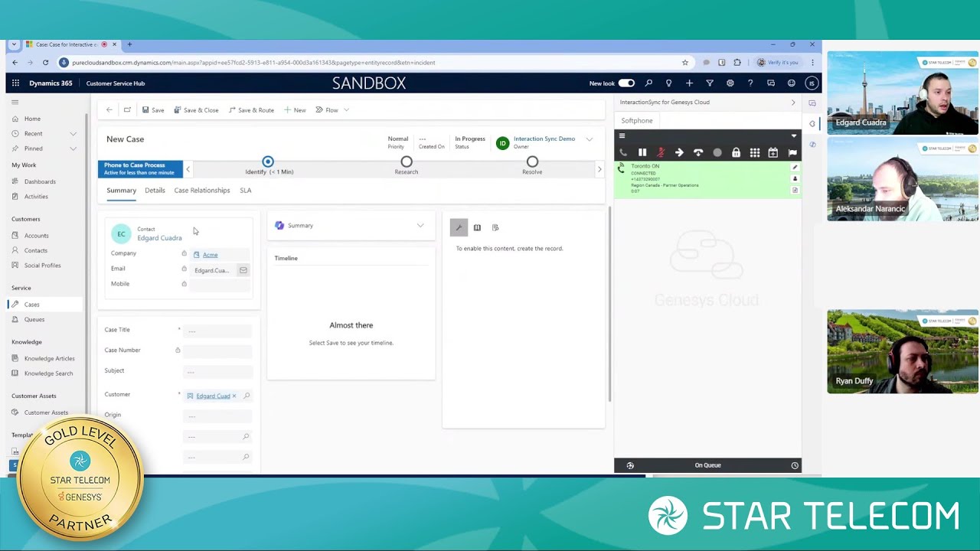Switch to the Summary tab

(121, 191)
